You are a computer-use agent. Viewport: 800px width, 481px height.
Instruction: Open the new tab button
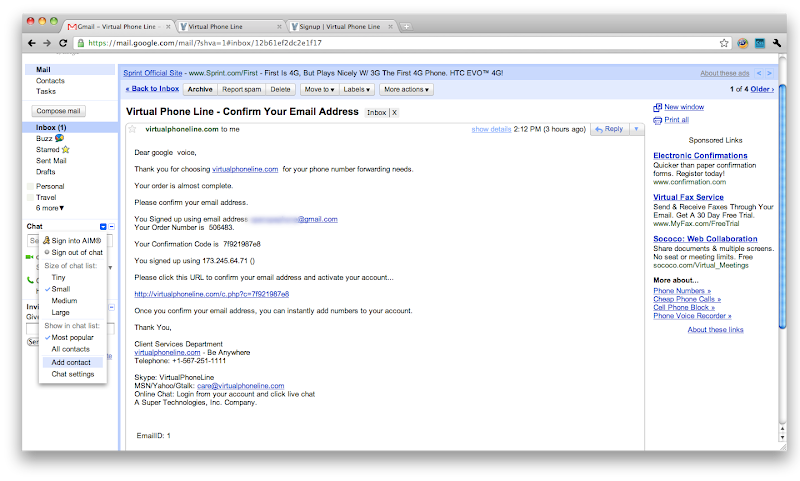click(x=406, y=27)
